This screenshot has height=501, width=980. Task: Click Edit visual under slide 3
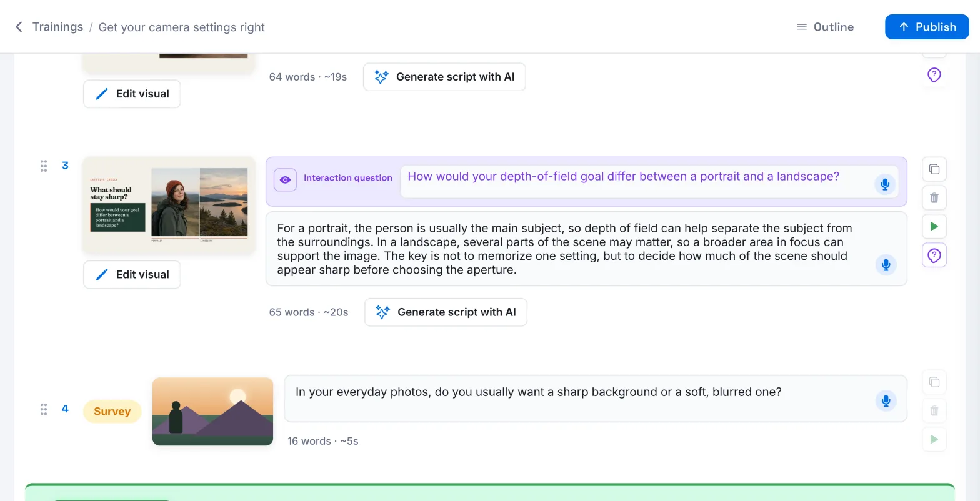(x=132, y=274)
